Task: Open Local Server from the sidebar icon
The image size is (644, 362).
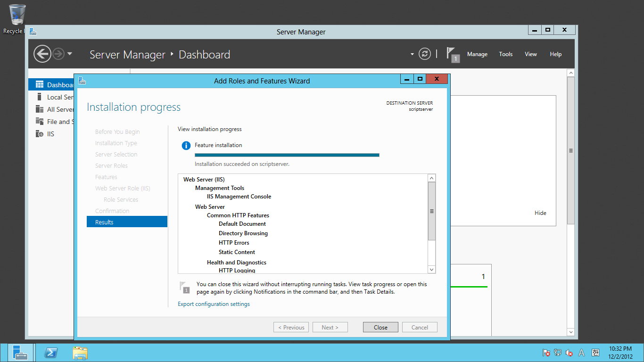Action: [40, 97]
